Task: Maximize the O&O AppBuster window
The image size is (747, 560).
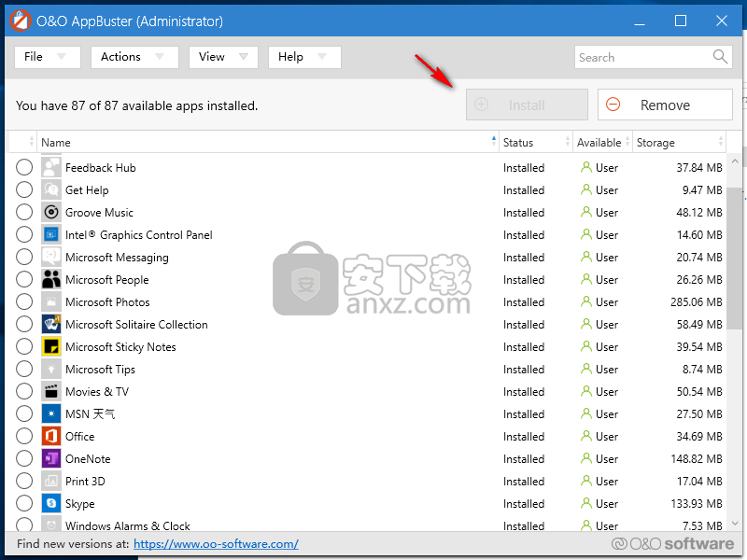Action: click(x=681, y=21)
